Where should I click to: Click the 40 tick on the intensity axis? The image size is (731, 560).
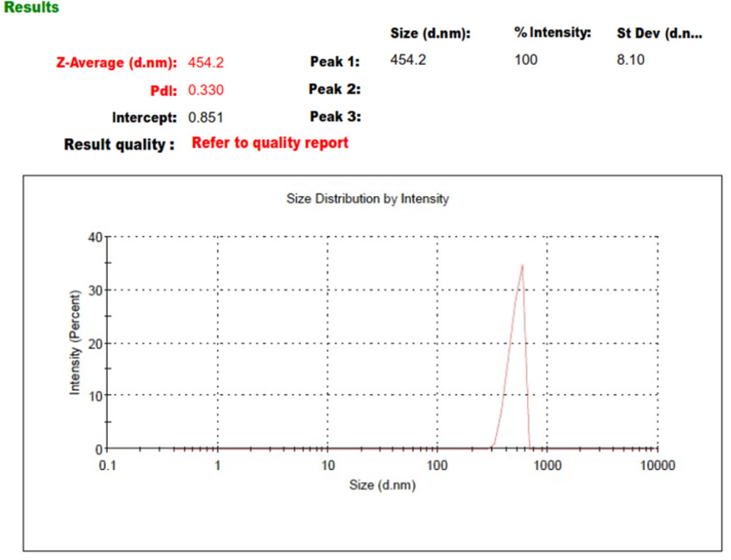(x=95, y=238)
